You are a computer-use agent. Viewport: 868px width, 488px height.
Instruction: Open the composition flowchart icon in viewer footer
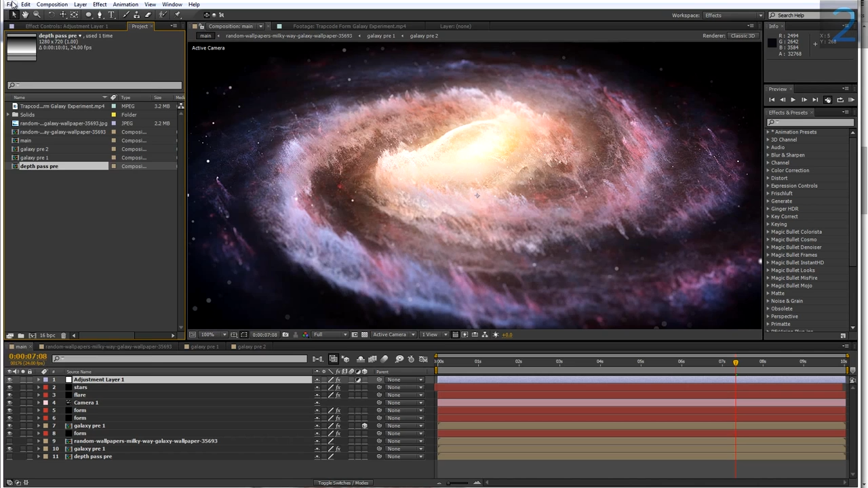tap(486, 334)
